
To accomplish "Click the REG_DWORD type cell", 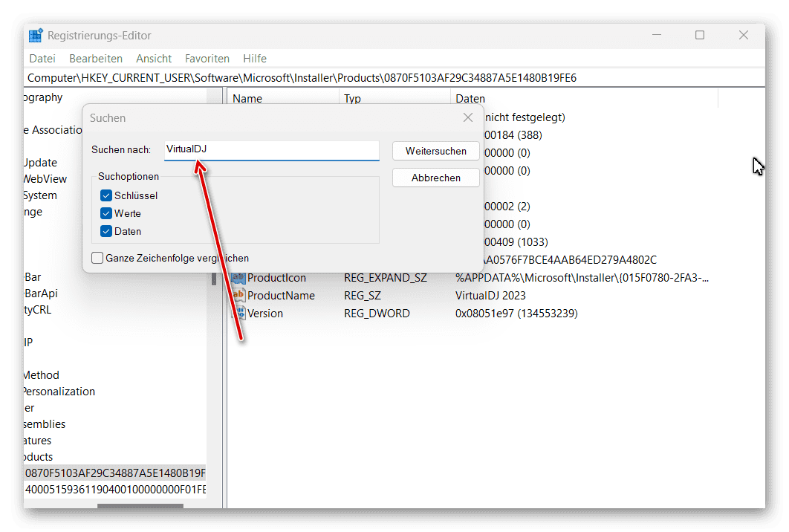I will point(377,314).
